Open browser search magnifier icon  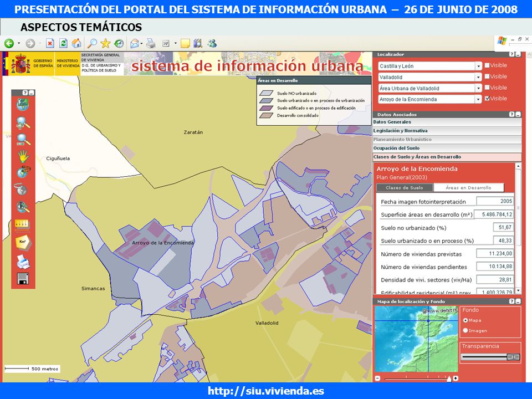pos(92,43)
